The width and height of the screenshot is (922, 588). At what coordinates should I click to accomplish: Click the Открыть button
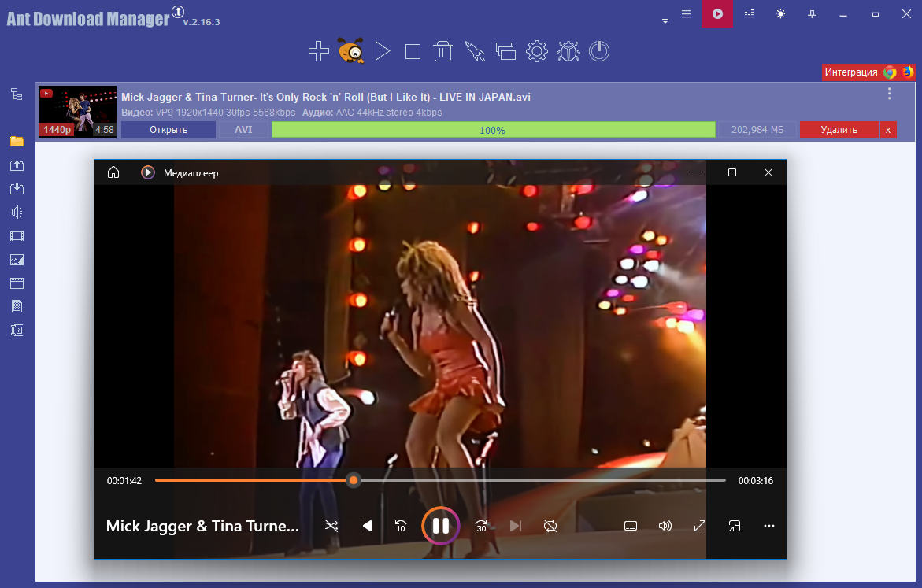(168, 130)
